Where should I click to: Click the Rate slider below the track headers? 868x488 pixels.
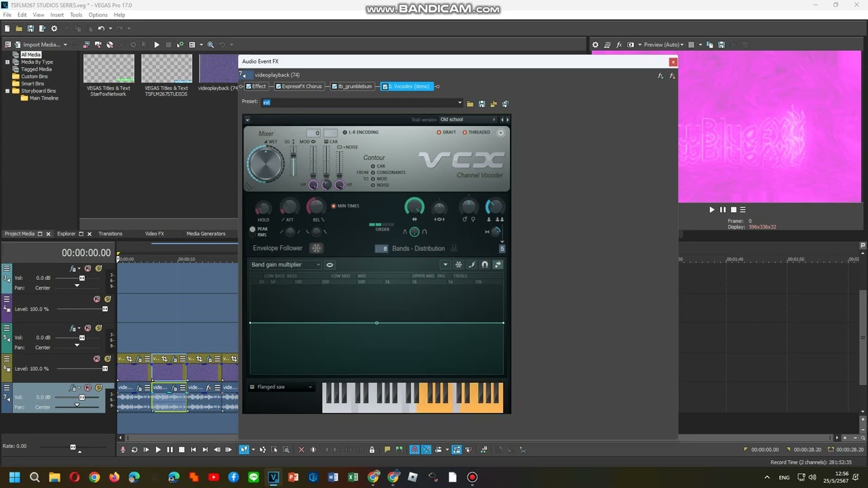point(73,447)
